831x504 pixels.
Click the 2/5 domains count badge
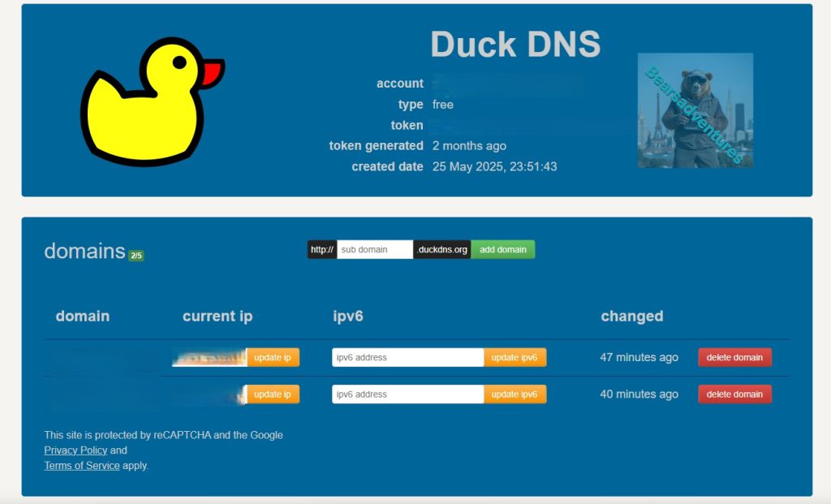coord(136,256)
